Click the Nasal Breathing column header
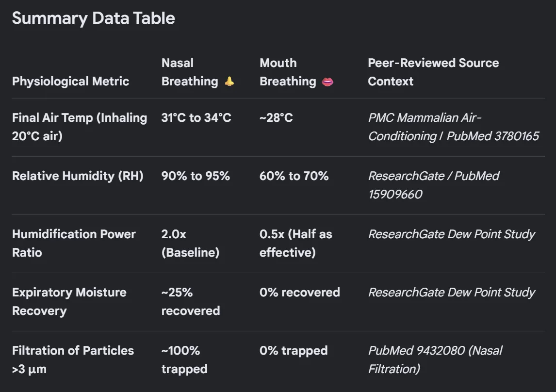 coord(197,72)
